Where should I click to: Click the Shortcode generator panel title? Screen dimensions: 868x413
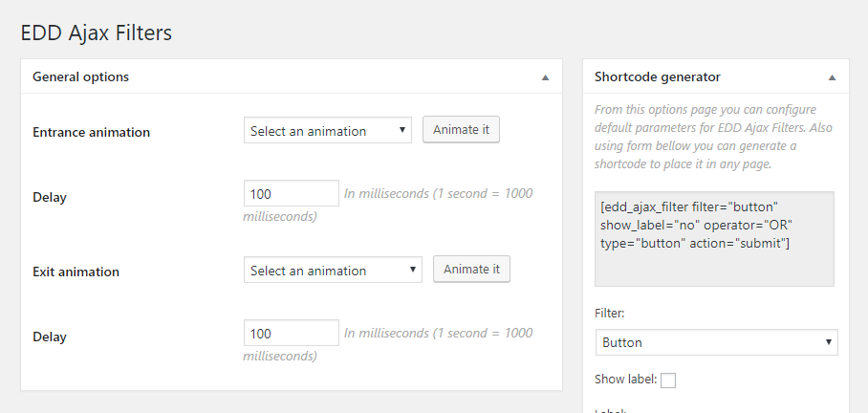click(658, 76)
